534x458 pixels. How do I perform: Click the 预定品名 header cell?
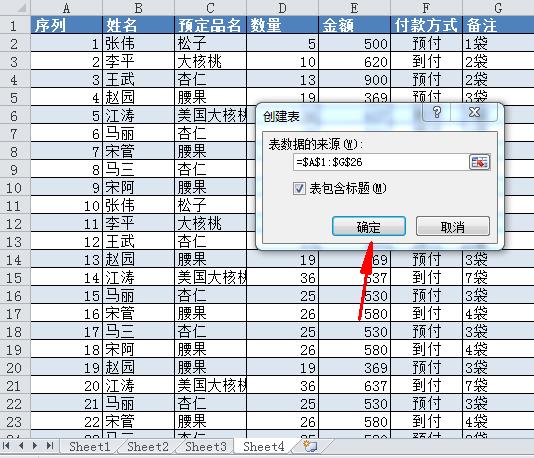click(x=210, y=25)
